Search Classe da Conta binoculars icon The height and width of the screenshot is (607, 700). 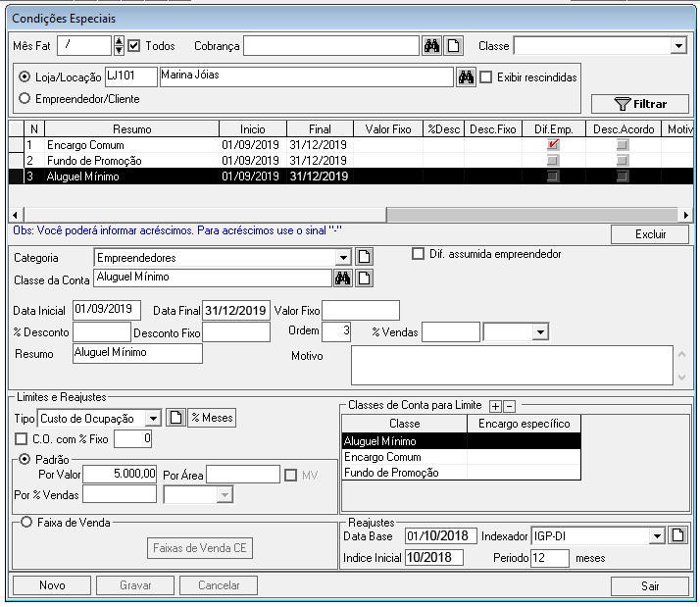(342, 278)
